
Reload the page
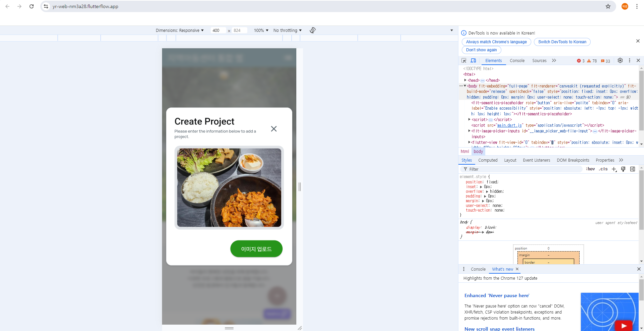pyautogui.click(x=32, y=6)
